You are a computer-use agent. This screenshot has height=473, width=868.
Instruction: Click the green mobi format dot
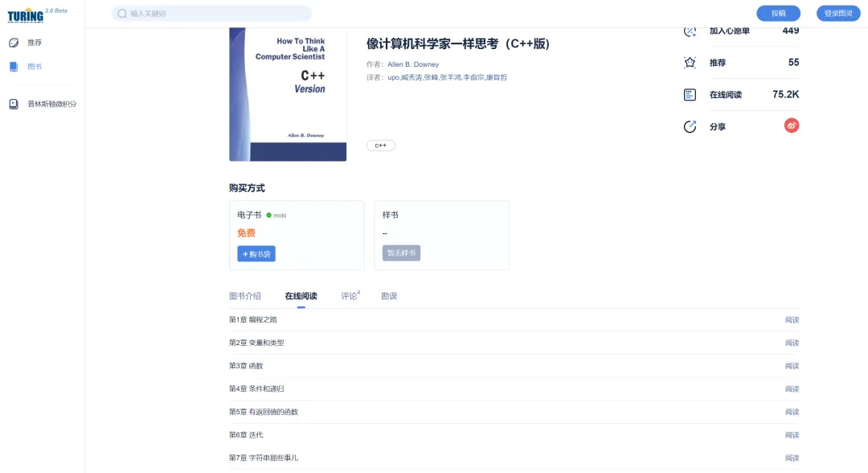point(269,216)
